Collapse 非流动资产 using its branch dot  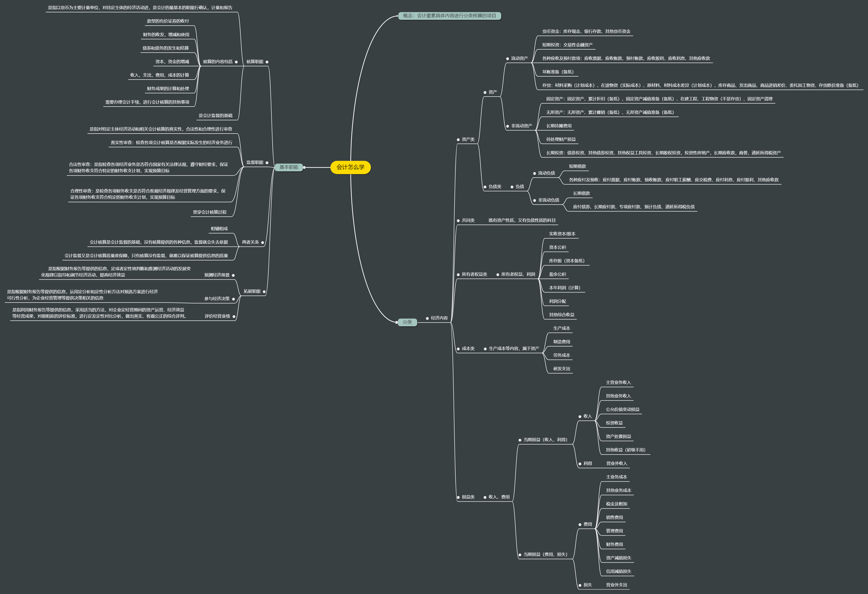click(508, 126)
